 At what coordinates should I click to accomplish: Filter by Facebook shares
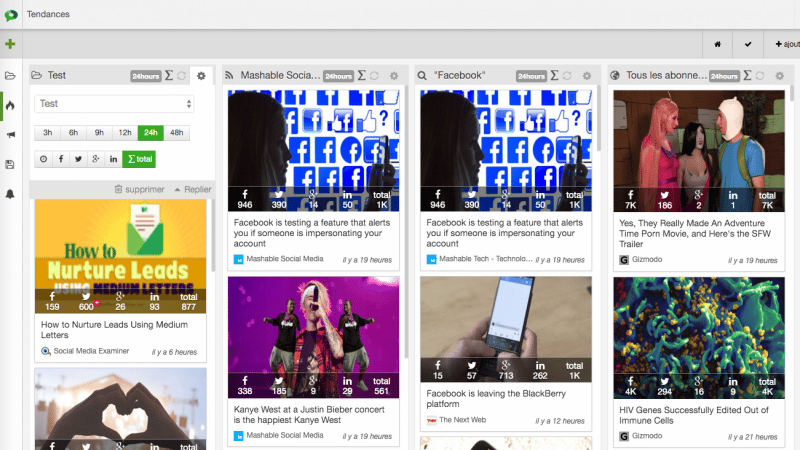click(x=61, y=159)
